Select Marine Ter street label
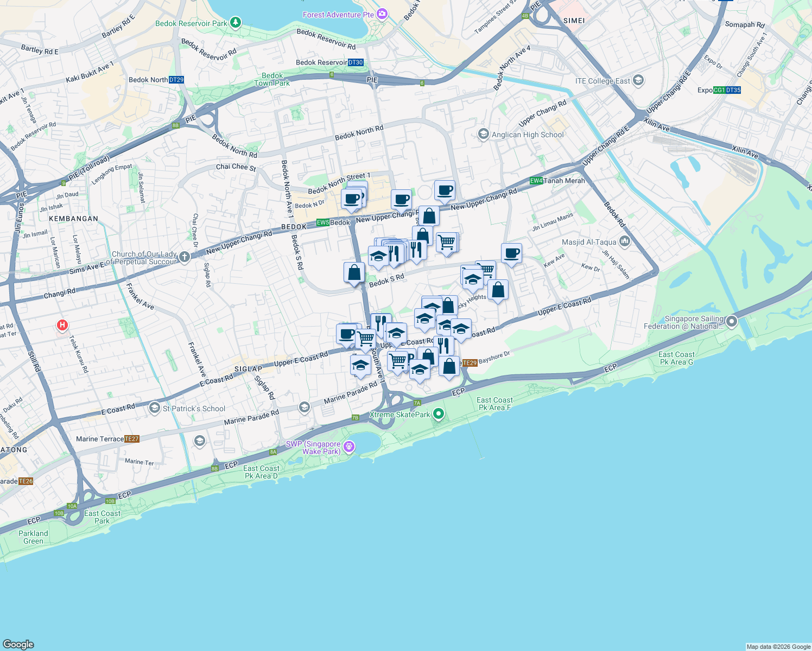Screen dimensions: 812x651 coord(139,462)
